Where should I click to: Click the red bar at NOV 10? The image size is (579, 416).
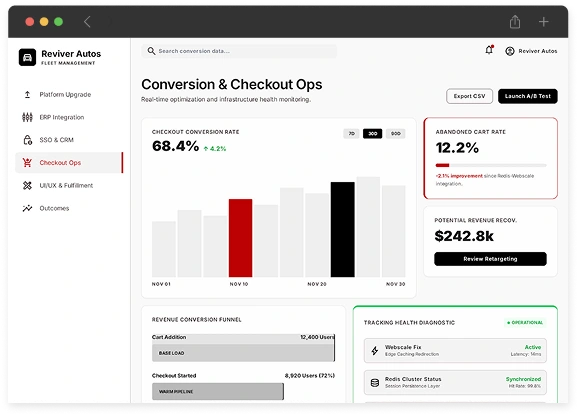240,238
